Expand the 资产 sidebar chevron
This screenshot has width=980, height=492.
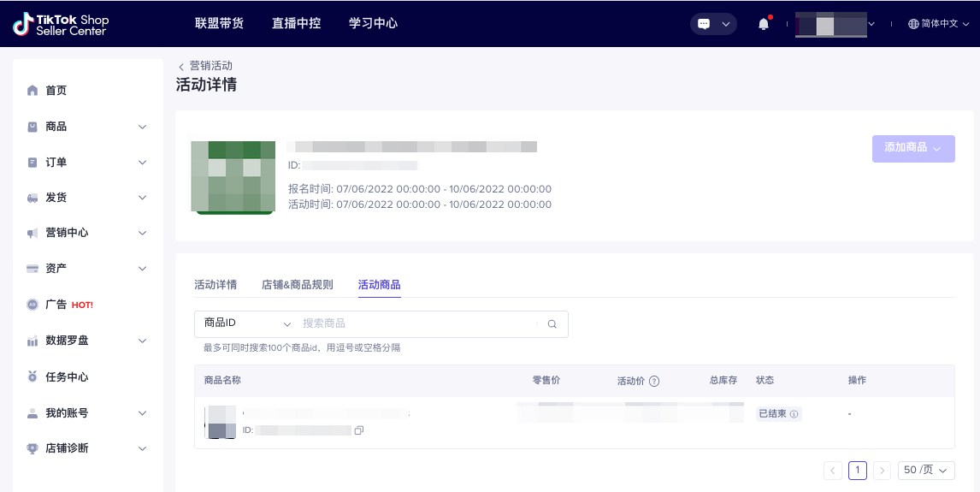click(x=143, y=269)
